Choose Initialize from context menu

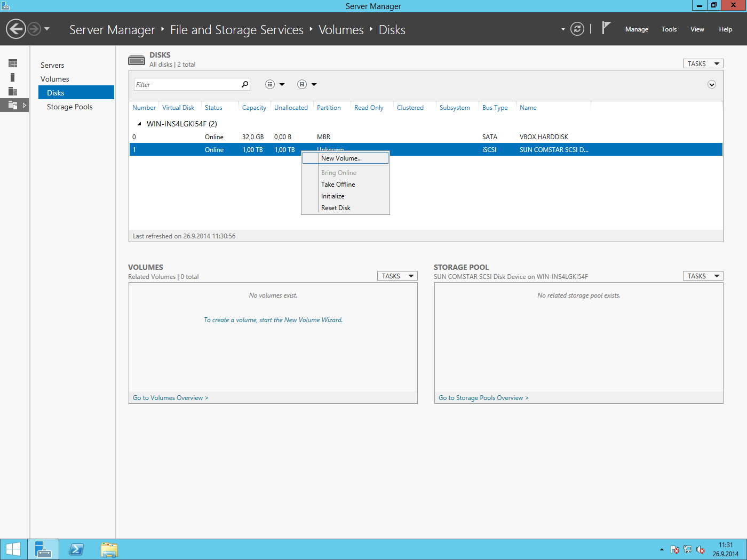pyautogui.click(x=345, y=196)
